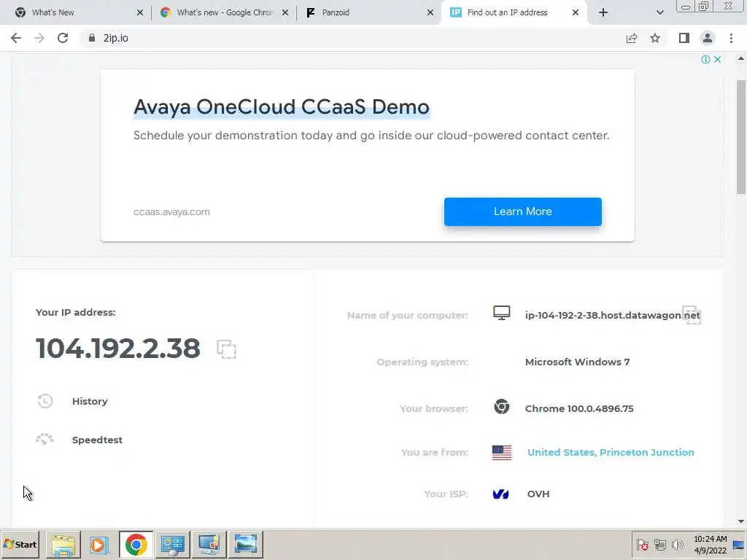Reload the 2ip.io page
747x560 pixels.
point(63,38)
